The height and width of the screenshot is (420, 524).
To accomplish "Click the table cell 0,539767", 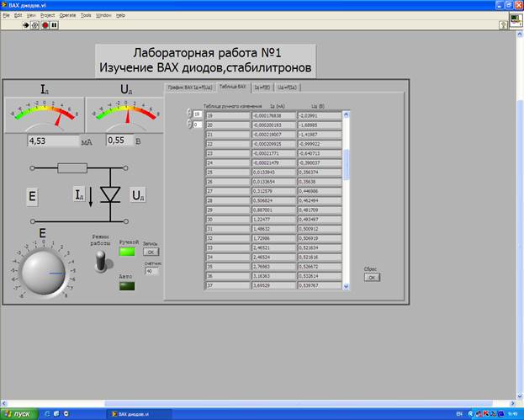I will [320, 285].
